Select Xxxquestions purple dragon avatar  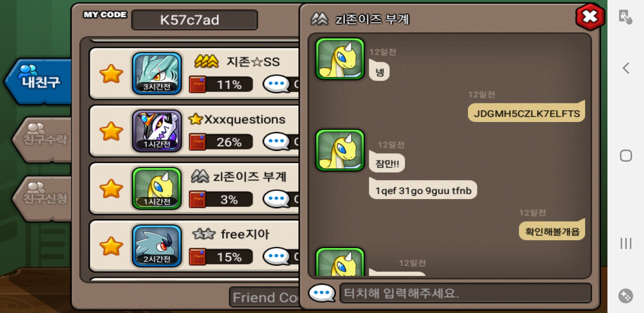click(157, 131)
